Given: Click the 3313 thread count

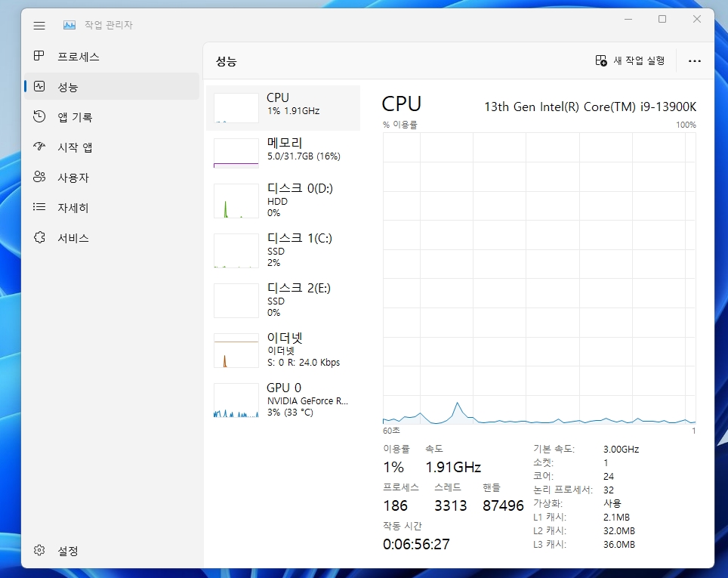Looking at the screenshot, I should (450, 505).
